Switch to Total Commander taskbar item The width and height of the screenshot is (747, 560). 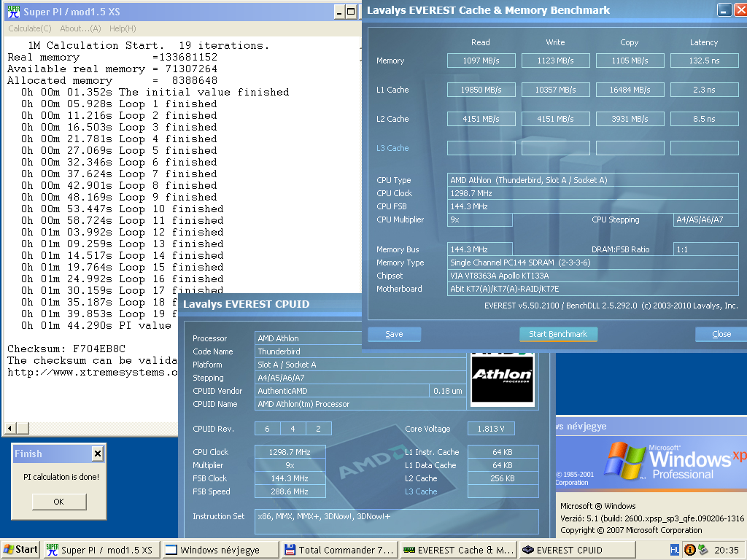coord(338,550)
